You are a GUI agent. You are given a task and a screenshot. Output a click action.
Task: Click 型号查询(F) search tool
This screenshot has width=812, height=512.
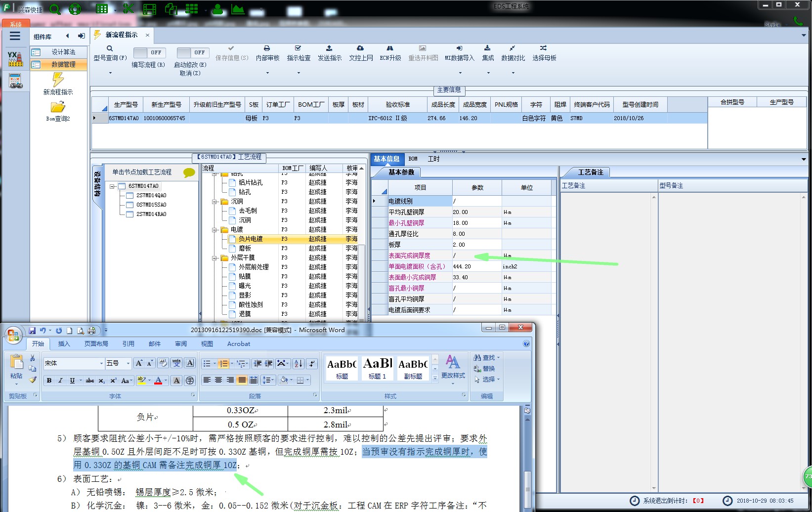pos(110,53)
